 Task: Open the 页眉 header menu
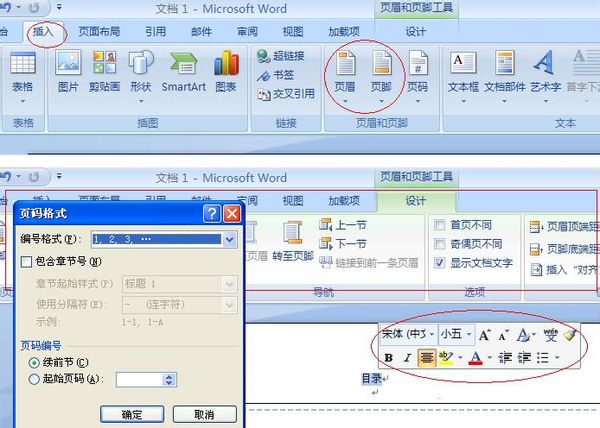click(x=345, y=77)
